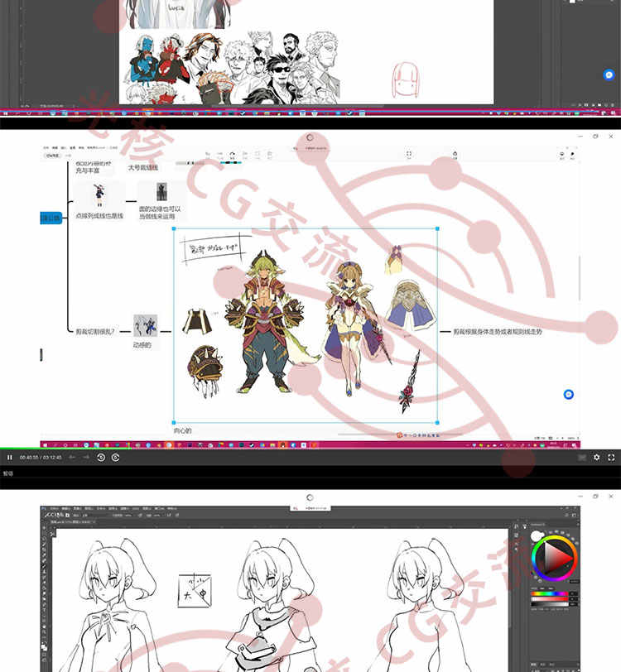This screenshot has width=621, height=672.
Task: Click the top-right handle of selected image
Action: [x=437, y=229]
